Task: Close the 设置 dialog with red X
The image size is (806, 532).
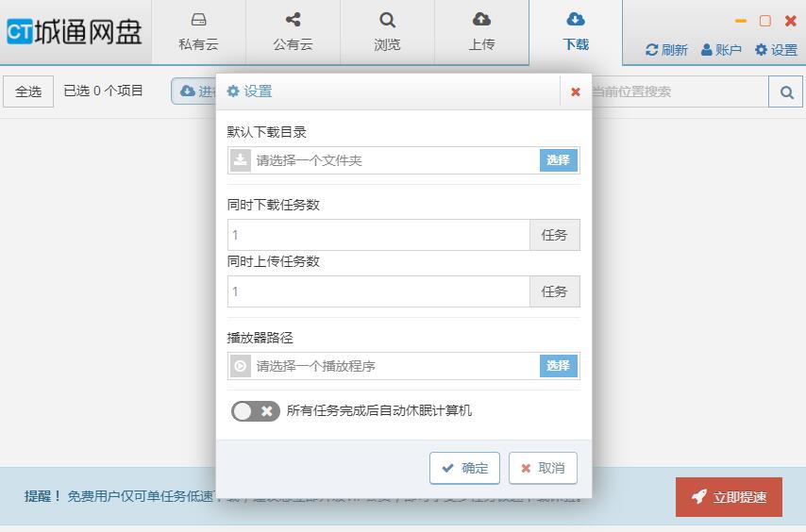Action: click(575, 91)
